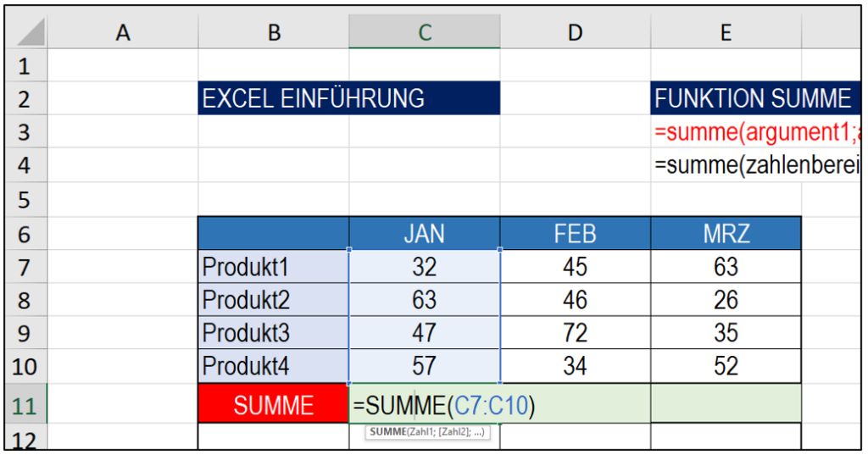868x455 pixels.
Task: Select column A header
Action: (x=123, y=33)
